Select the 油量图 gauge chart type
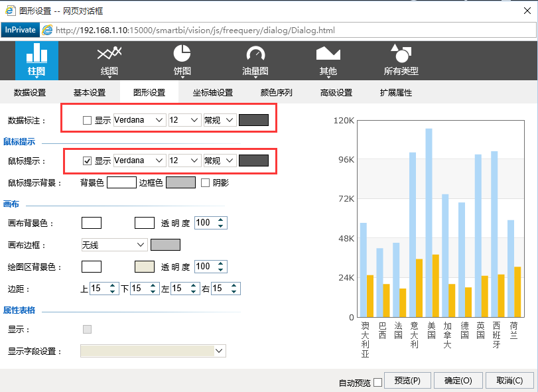Viewport: 538px width, 392px height. click(x=255, y=60)
